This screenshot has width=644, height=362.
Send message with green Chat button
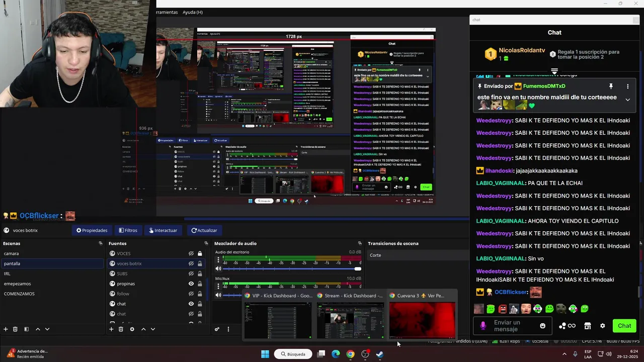(x=624, y=326)
